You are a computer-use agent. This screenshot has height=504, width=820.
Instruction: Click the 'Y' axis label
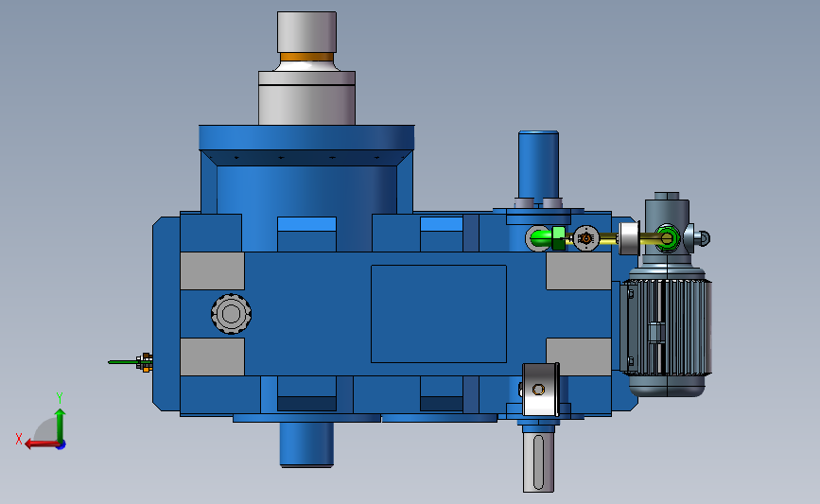(60, 398)
